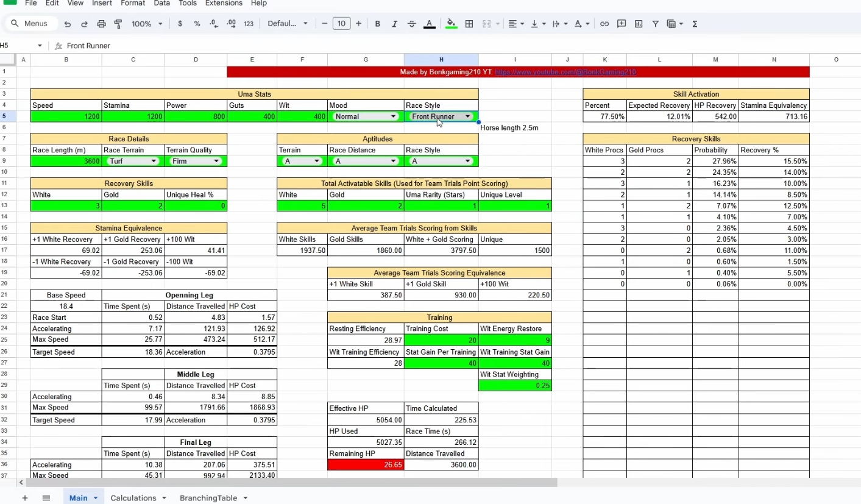
Task: Select the red Remaining HP cell 26.65
Action: click(366, 464)
